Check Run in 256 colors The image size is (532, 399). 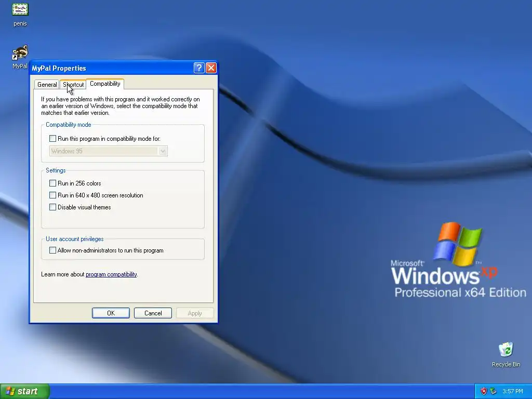52,183
